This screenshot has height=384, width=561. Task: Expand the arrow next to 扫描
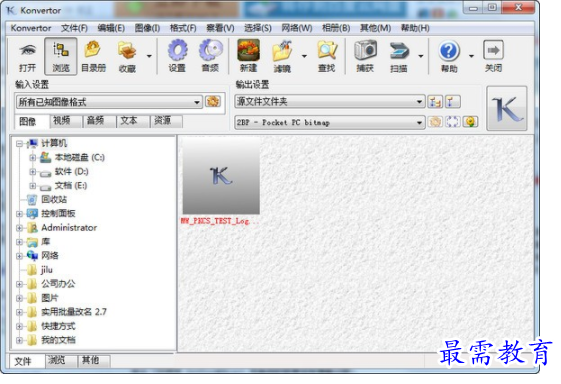coord(421,56)
